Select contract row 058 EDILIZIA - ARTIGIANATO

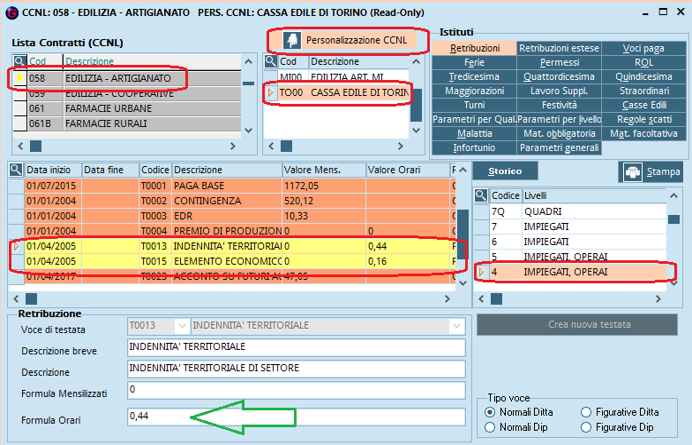click(x=128, y=78)
